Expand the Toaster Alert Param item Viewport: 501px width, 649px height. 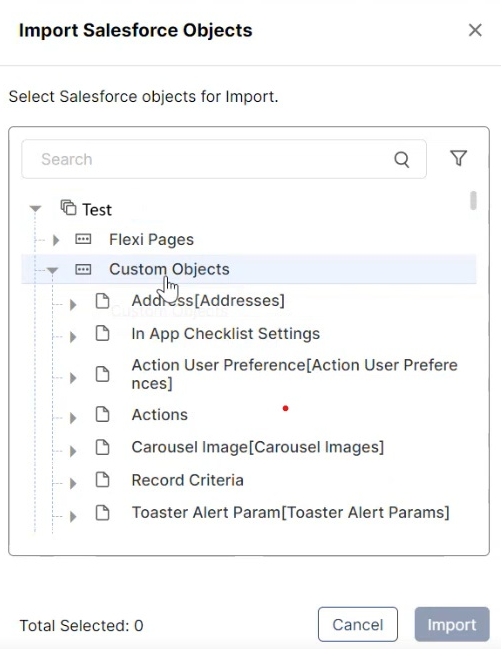click(x=73, y=517)
